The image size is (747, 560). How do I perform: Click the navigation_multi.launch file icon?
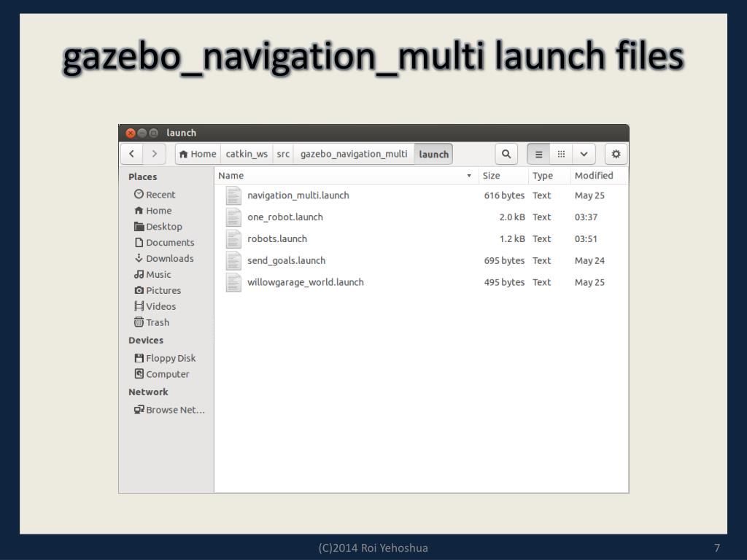pos(233,195)
